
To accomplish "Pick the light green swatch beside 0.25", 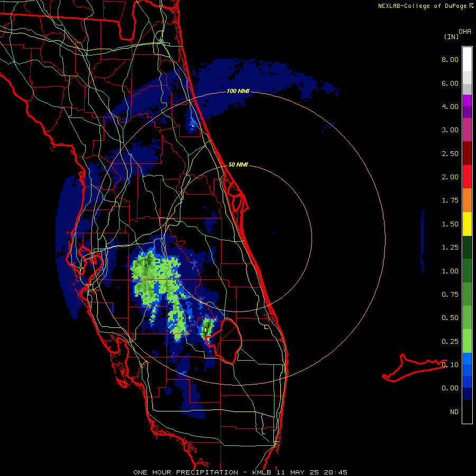I will (467, 341).
